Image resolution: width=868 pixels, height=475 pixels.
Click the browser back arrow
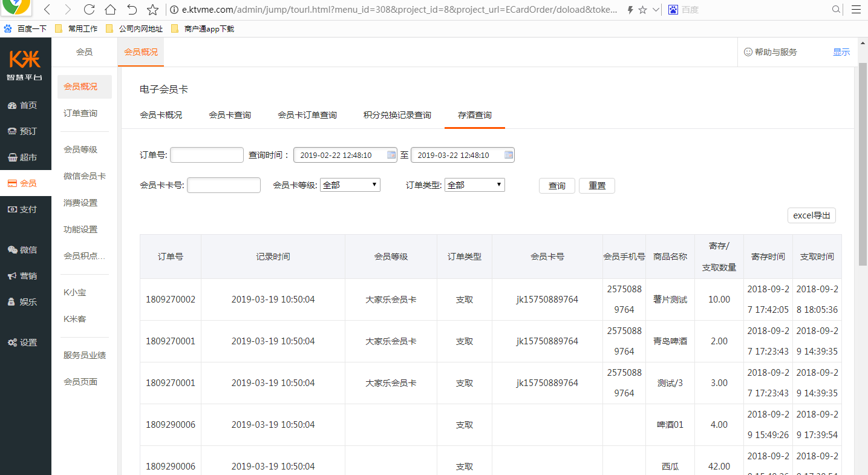(x=47, y=10)
